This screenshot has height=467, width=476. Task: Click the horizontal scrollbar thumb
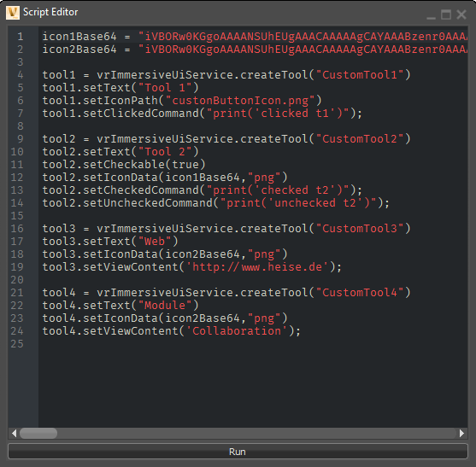[38, 434]
